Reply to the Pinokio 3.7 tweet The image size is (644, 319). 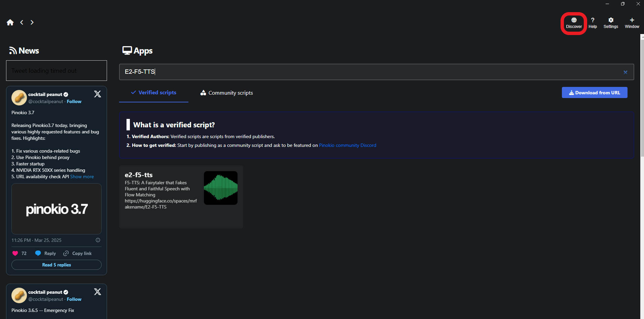pos(46,253)
